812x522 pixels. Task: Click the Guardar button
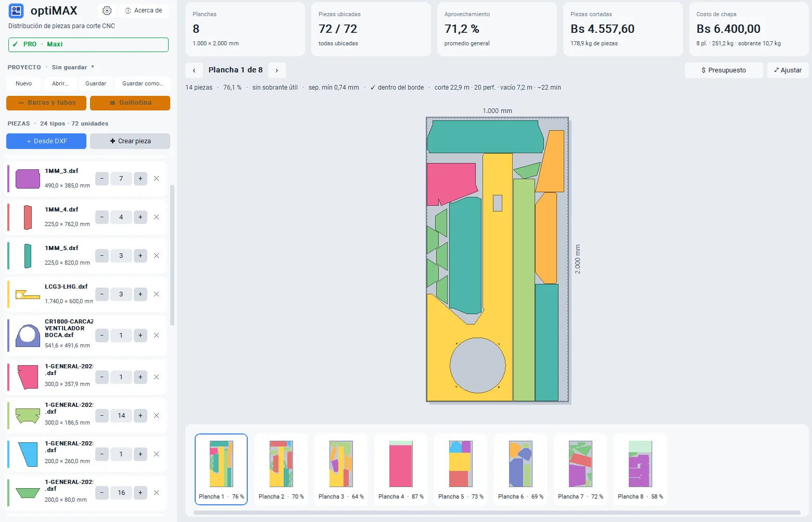coord(96,83)
